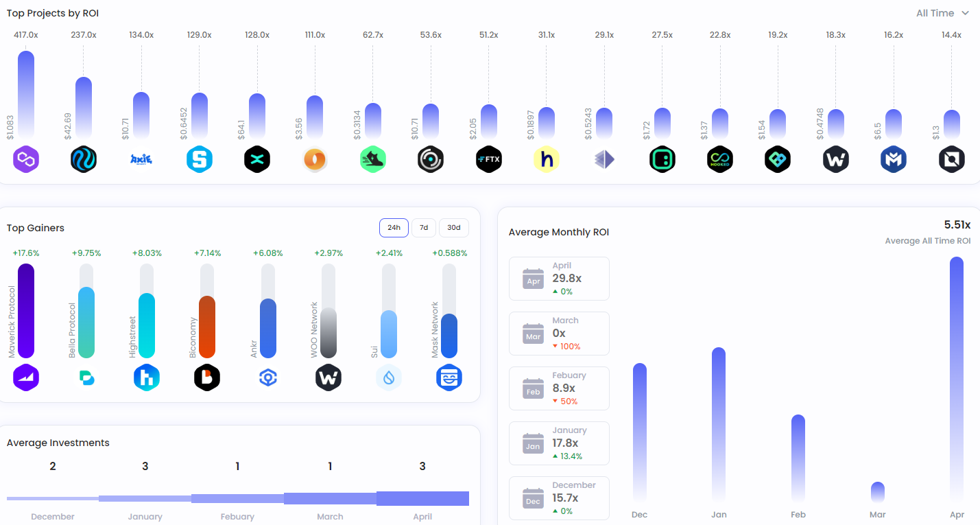Click the 'Average Investments' heading
980x525 pixels.
[58, 443]
